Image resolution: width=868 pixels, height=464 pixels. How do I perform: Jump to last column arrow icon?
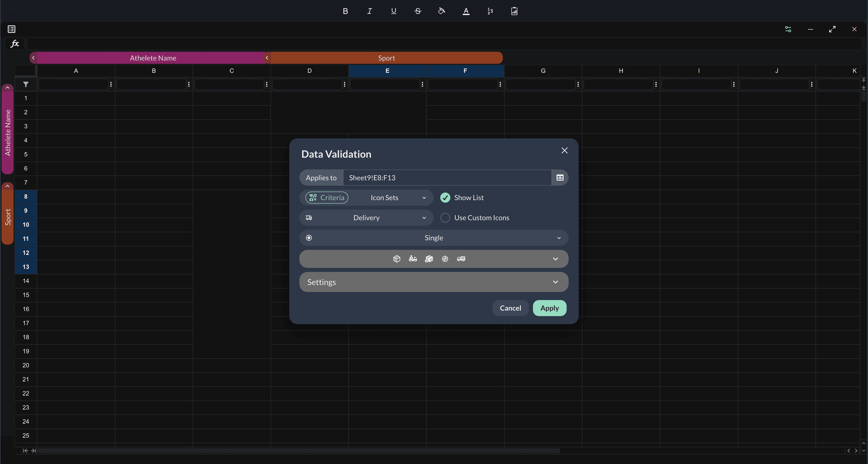pyautogui.click(x=33, y=450)
